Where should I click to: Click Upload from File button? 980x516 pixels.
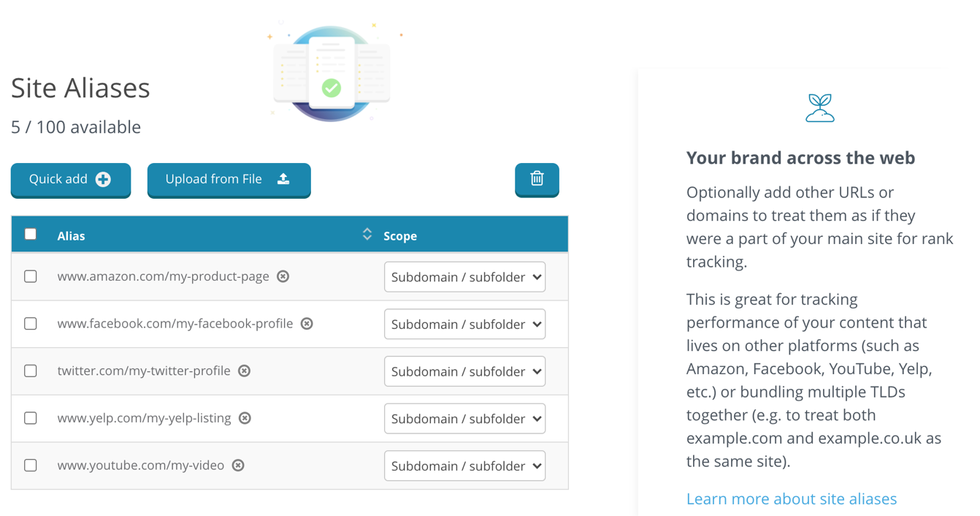(x=229, y=180)
